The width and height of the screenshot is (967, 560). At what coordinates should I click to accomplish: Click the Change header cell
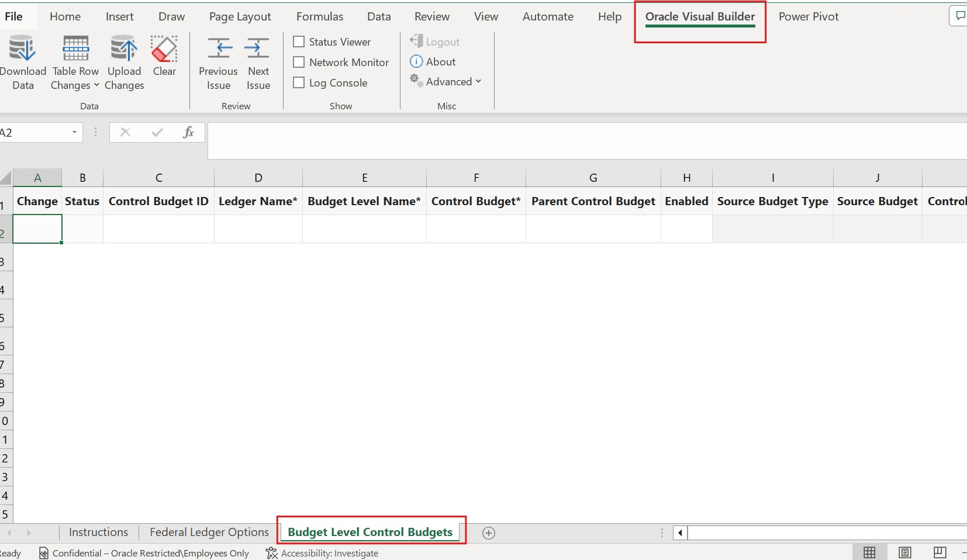pyautogui.click(x=37, y=201)
